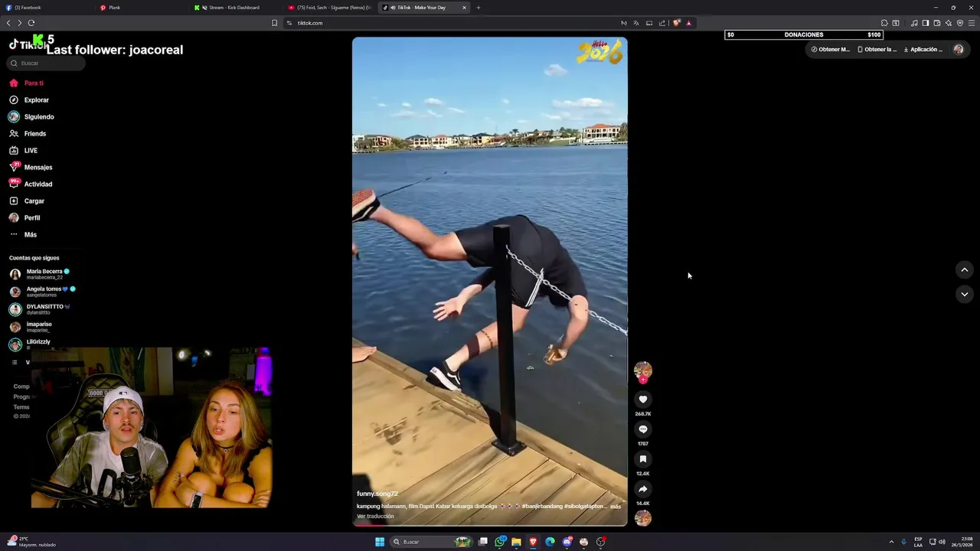
Task: Open Angela torres account
Action: tap(42, 292)
